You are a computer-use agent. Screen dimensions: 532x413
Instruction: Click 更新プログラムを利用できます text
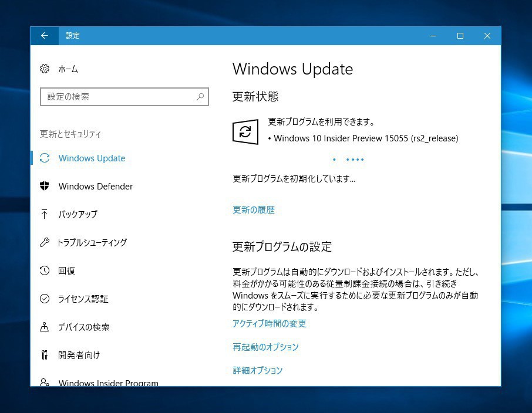321,122
